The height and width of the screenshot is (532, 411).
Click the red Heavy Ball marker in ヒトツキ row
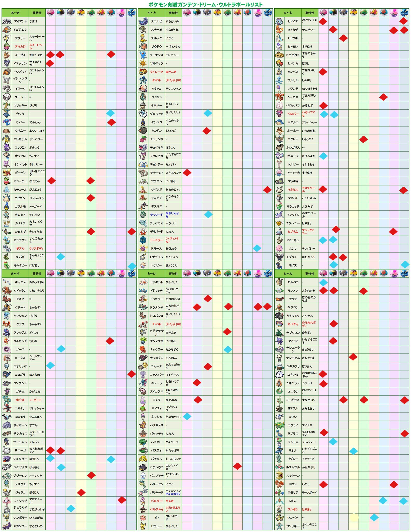coord(343,38)
